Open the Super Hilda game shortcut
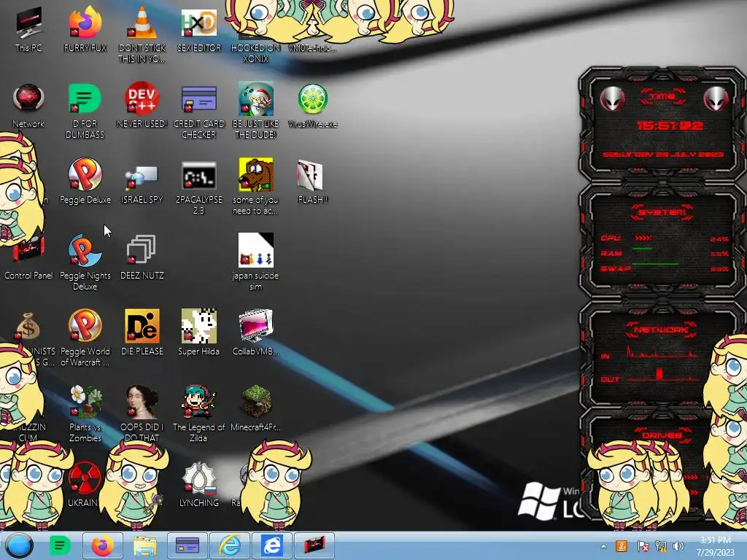Image resolution: width=747 pixels, height=560 pixels. click(x=198, y=332)
